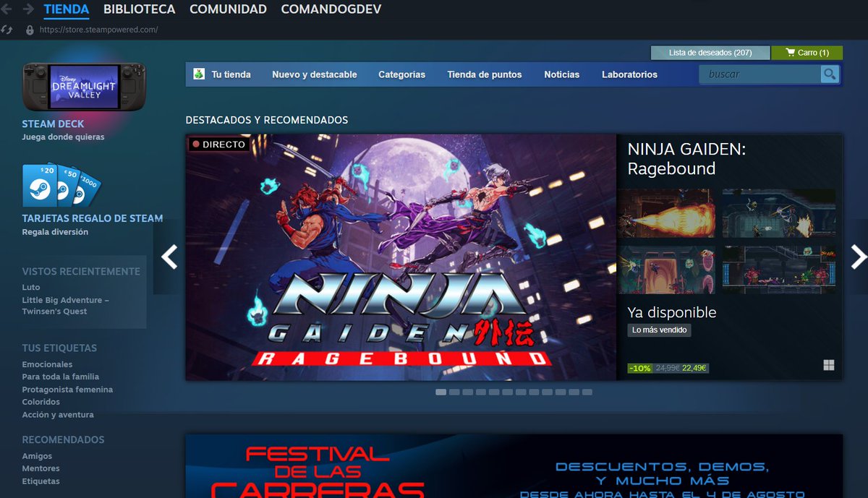Select the Coloridos tag
This screenshot has width=868, height=498.
41,402
